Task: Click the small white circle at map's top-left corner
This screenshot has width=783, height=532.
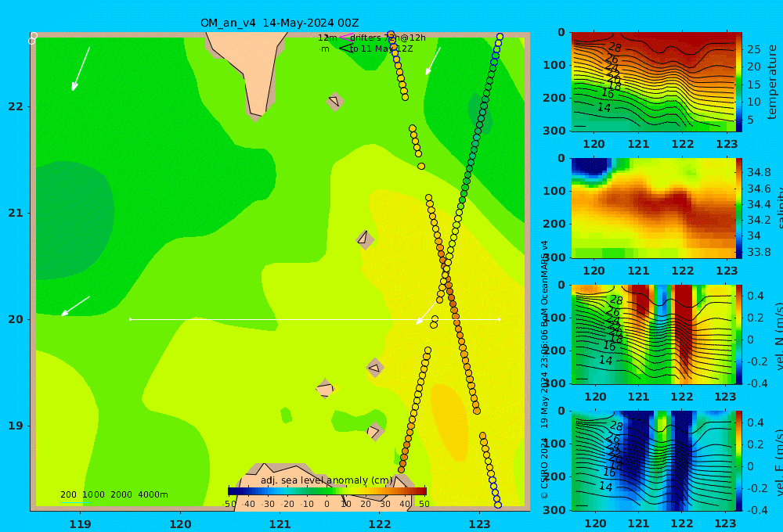Action: [x=33, y=38]
